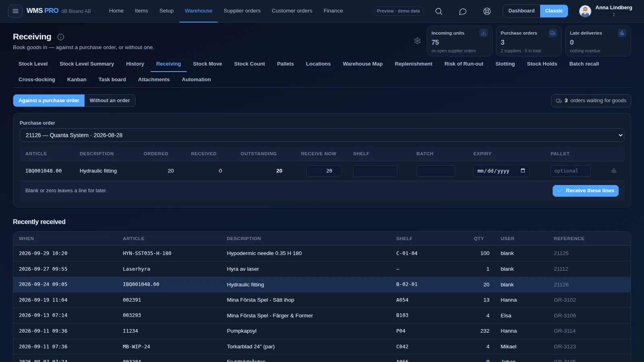
Task: Click the Hydraulic fitting row in Recently received
Action: point(322,284)
